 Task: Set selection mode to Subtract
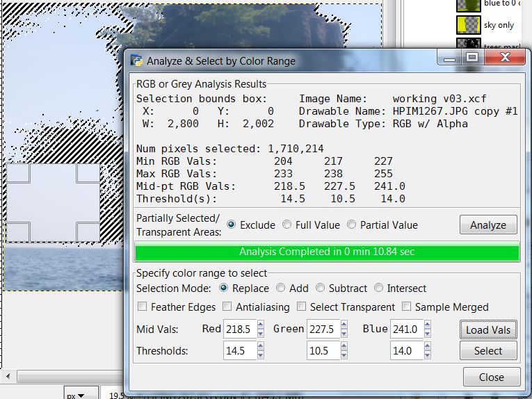tap(321, 288)
